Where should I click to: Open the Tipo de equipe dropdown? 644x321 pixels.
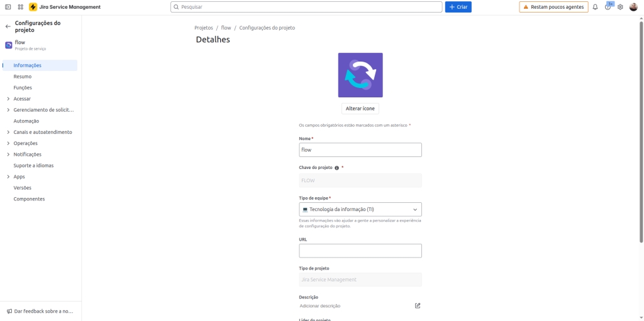pos(360,209)
